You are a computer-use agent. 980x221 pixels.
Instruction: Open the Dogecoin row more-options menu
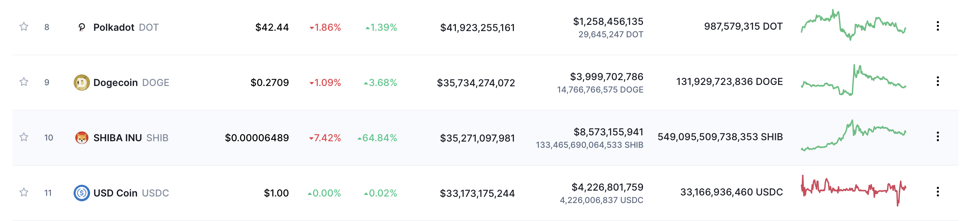tap(938, 81)
